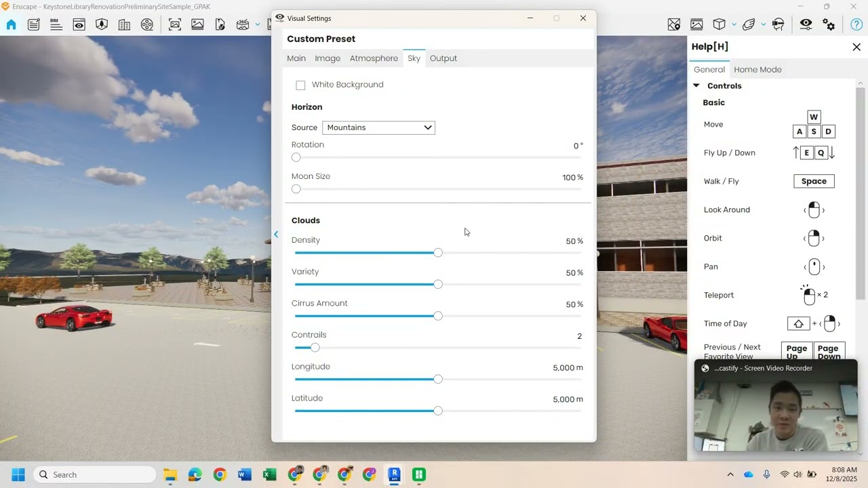Open the mini-map location icon
This screenshot has width=868, height=488.
click(x=674, y=24)
